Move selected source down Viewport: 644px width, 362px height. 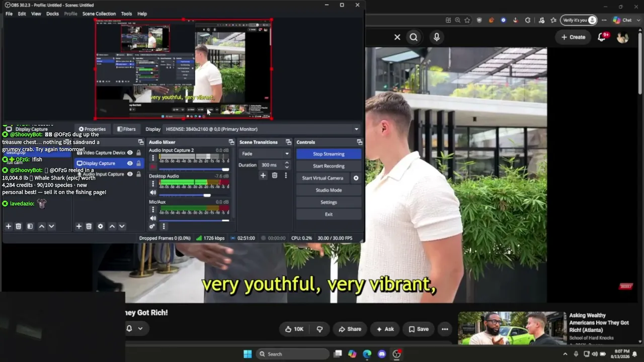click(x=122, y=226)
